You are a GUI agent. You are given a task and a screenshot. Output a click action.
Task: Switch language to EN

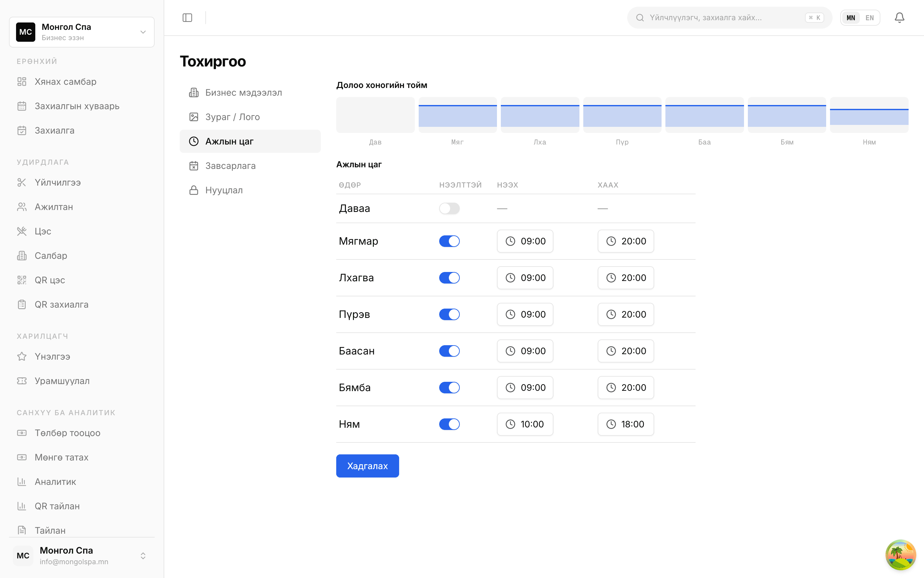point(869,18)
